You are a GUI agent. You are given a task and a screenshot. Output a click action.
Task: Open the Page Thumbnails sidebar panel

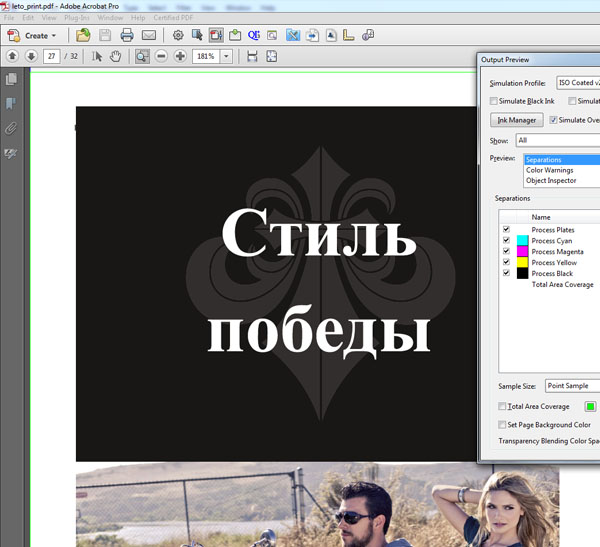click(11, 79)
